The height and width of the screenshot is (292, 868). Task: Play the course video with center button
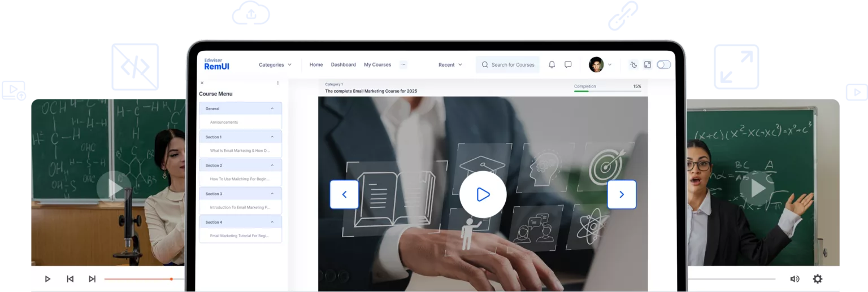coord(483,194)
